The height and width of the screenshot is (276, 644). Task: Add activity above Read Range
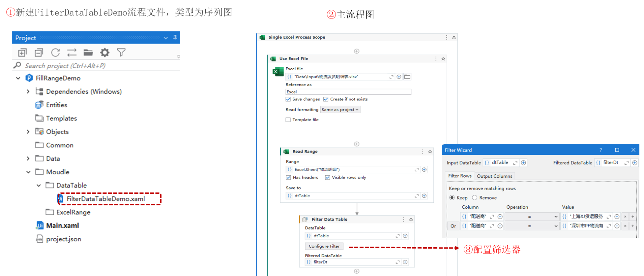[x=357, y=144]
